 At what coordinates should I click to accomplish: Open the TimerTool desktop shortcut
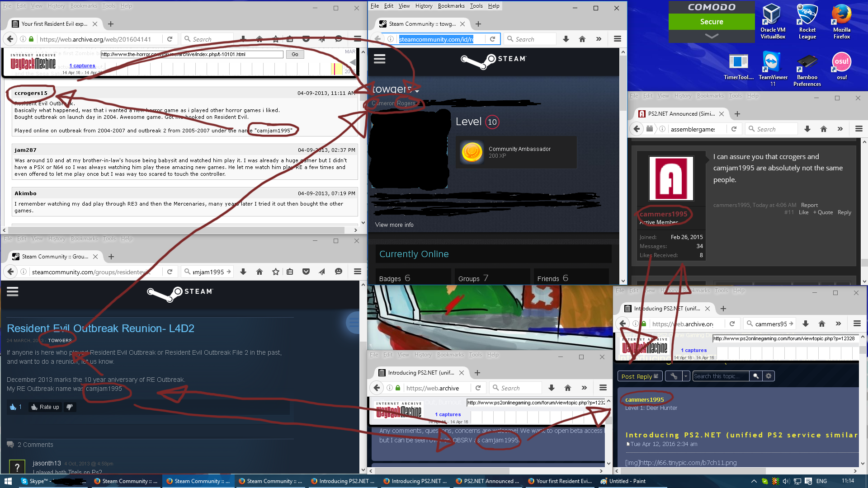[739, 66]
